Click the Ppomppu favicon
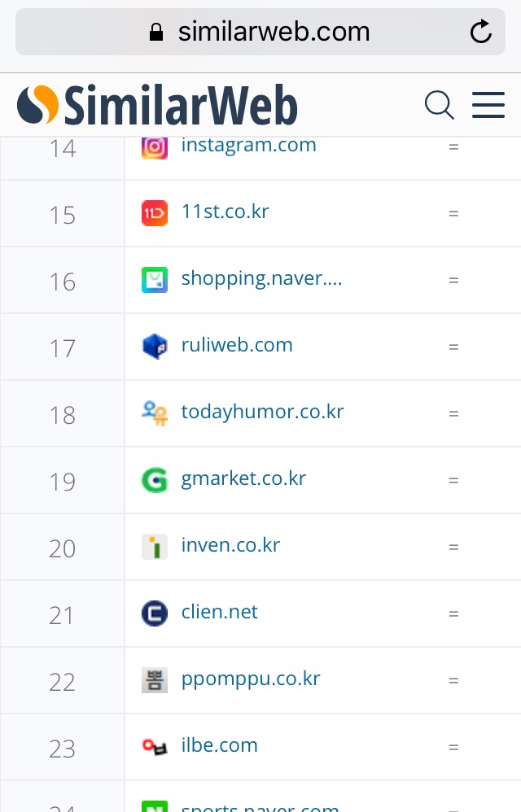The height and width of the screenshot is (812, 521). tap(155, 679)
